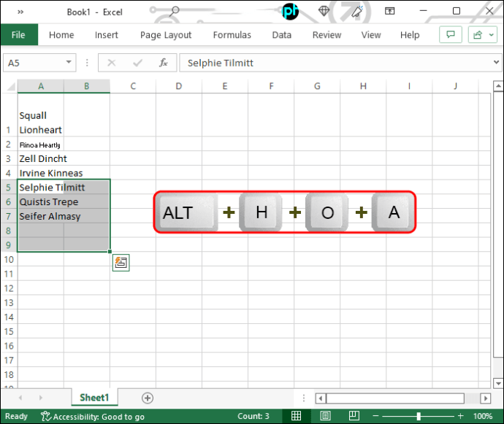Click the horizontal scrollbar thumb
This screenshot has height=424, width=504.
click(x=395, y=398)
